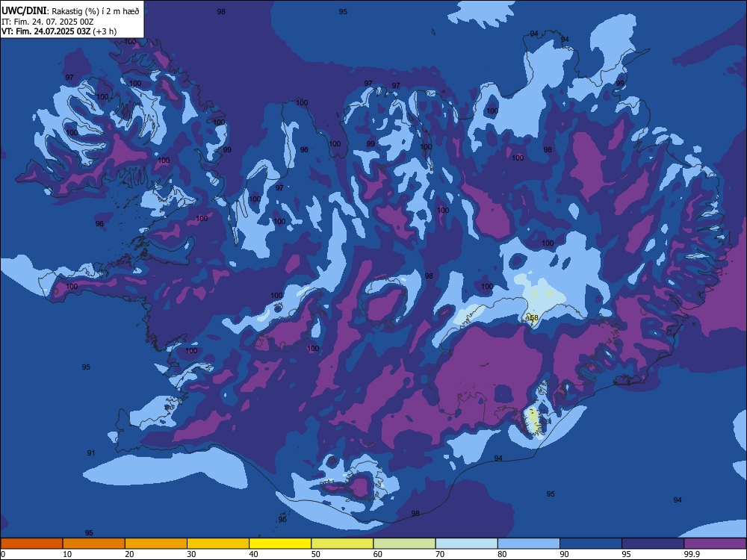747x560 pixels.
Task: Click the '70' tick label on the colour scale
Action: coord(440,554)
